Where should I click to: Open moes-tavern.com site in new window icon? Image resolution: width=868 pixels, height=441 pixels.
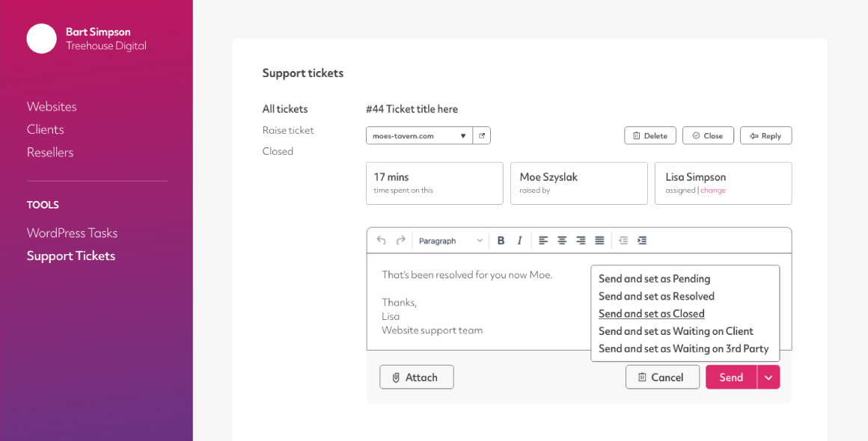pos(482,135)
